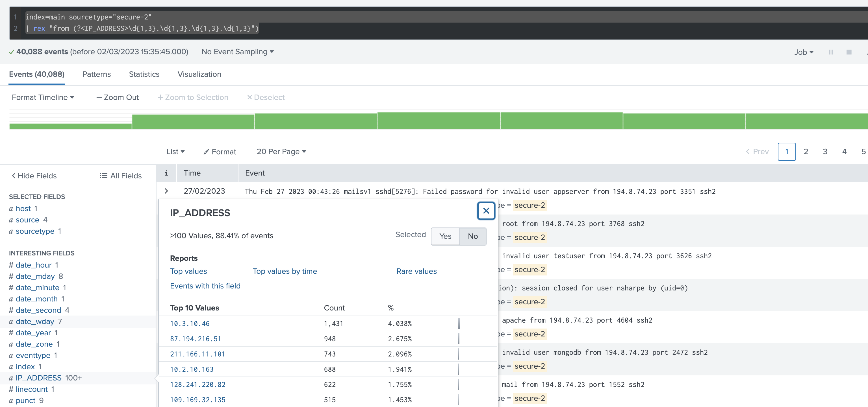Select Yes to make IP_ADDRESS a selected field

coord(445,236)
